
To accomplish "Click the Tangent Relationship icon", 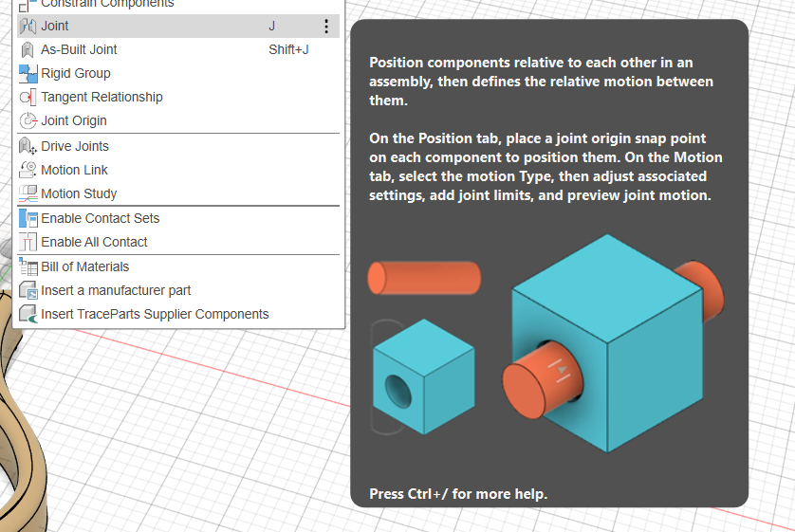I will tap(28, 98).
